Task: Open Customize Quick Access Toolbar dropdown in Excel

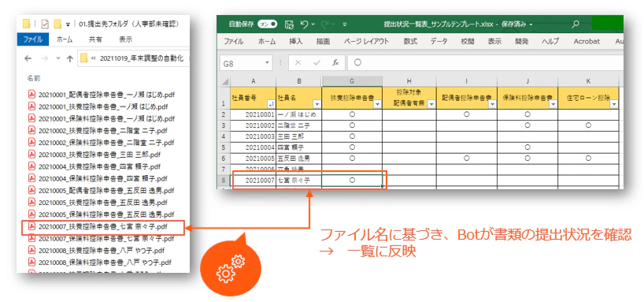Action: 344,24
